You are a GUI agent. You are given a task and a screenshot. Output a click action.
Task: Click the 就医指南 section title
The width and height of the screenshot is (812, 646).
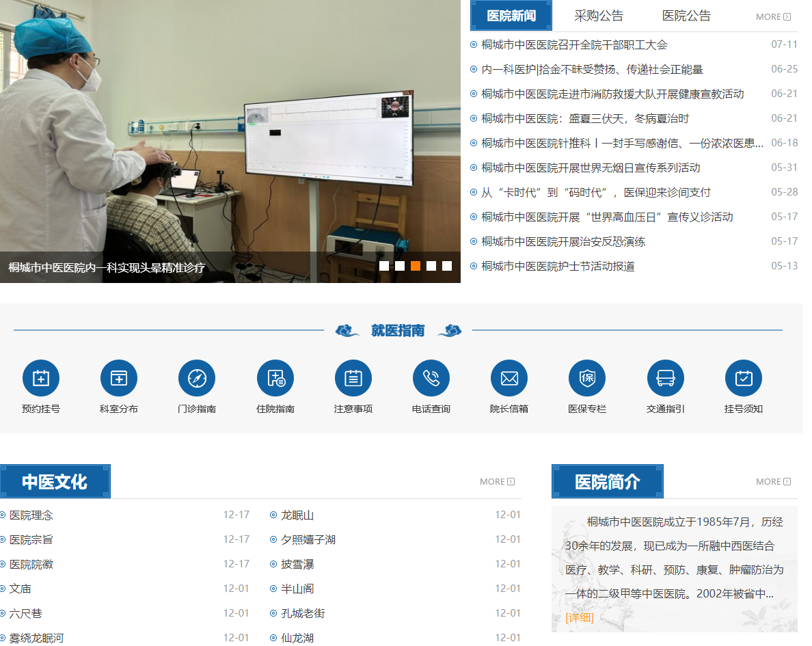[x=398, y=330]
